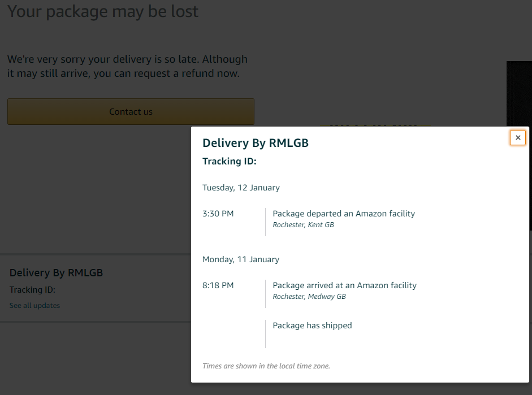Click the background Delivery By RMLGB heading
Image resolution: width=532 pixels, height=395 pixels.
point(56,272)
